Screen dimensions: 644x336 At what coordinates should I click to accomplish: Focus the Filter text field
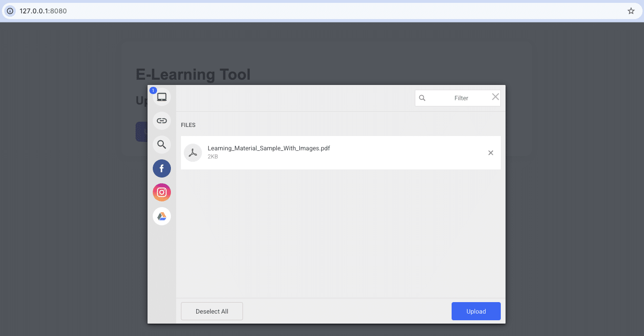tap(461, 98)
